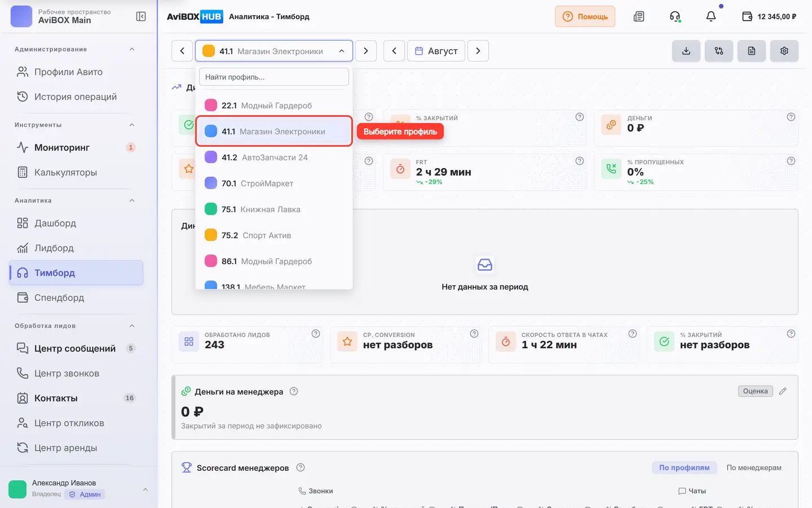The width and height of the screenshot is (812, 508).
Task: Select profile 41.2 АвтоЗапчасти 24
Action: tap(274, 157)
